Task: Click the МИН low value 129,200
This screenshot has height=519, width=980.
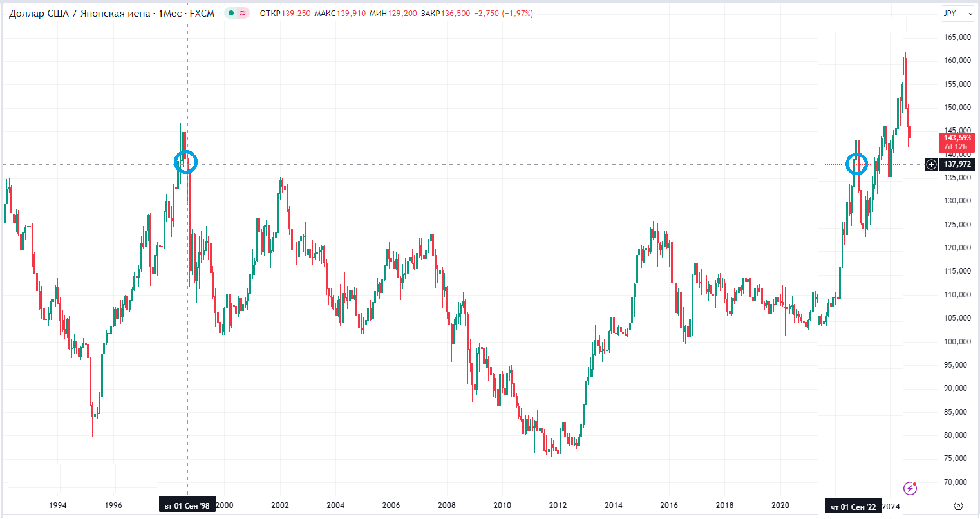Action: point(402,14)
